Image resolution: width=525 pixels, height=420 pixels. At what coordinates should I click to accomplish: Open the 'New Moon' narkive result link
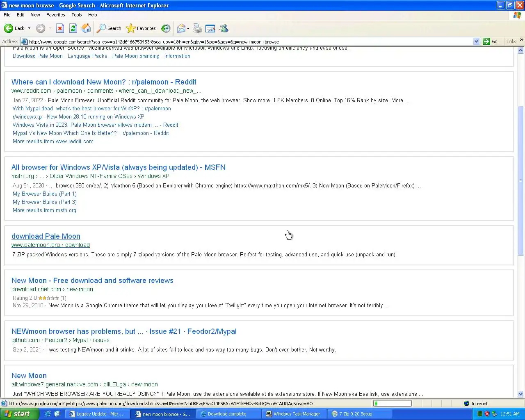(x=29, y=376)
